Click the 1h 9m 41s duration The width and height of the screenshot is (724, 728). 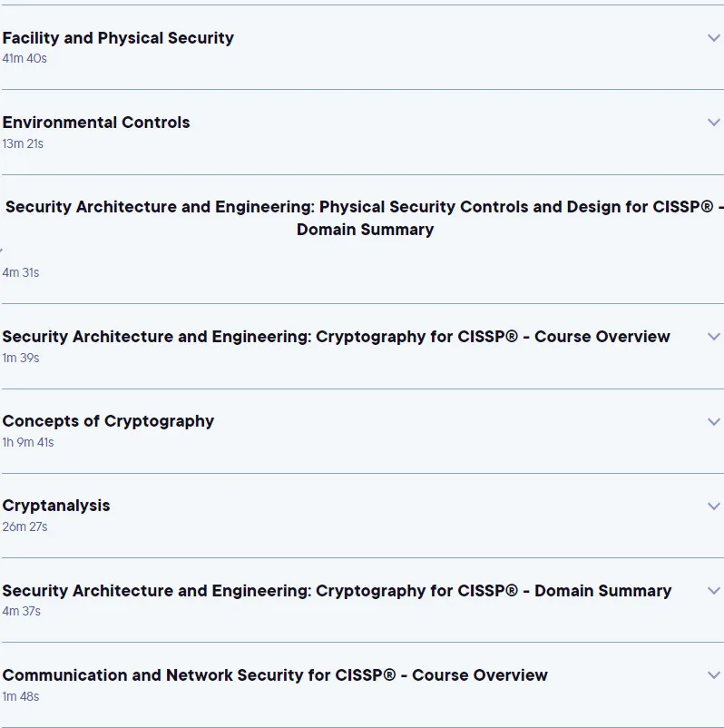tap(28, 442)
